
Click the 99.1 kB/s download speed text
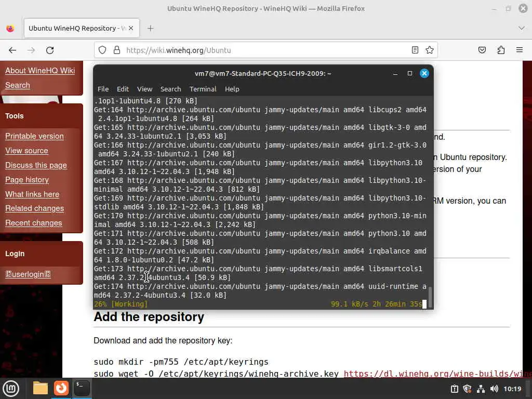(350, 304)
